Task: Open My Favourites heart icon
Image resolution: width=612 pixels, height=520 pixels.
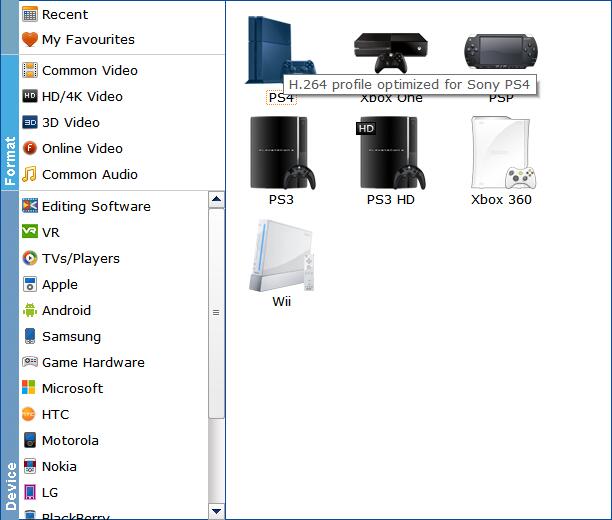Action: click(30, 39)
